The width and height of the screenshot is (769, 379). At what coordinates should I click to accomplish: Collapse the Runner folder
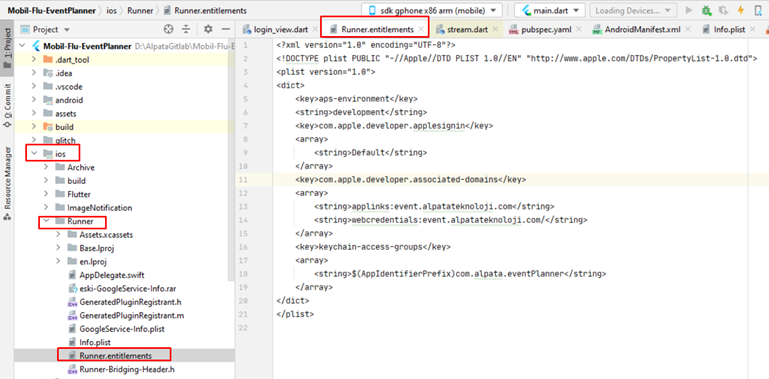point(46,221)
